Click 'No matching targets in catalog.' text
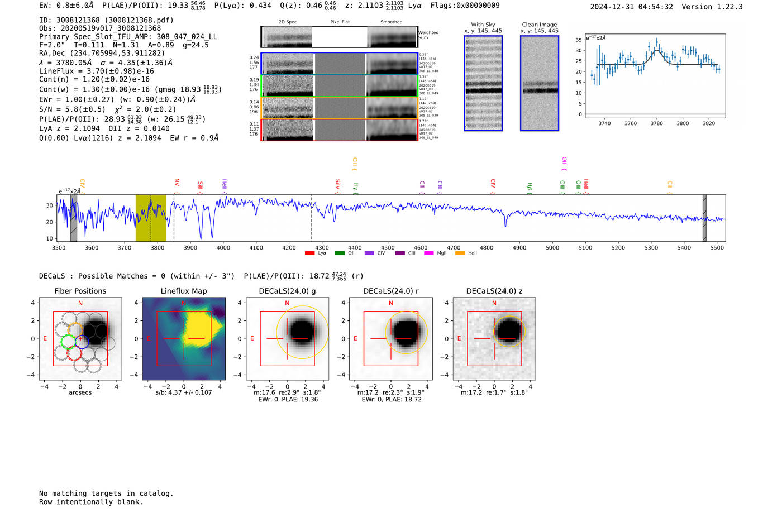This screenshot has height=532, width=782. [x=106, y=493]
